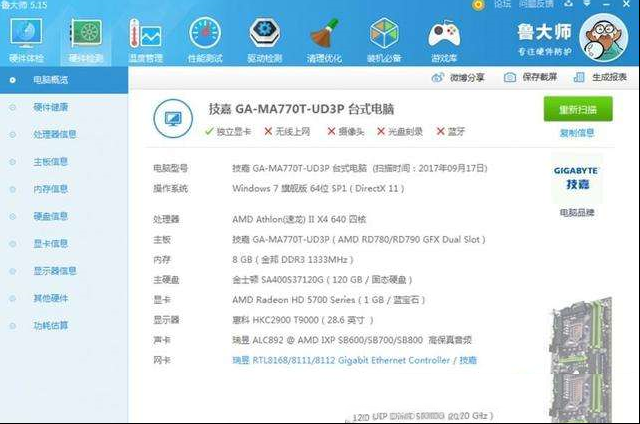Click the 电脑型号 row label
Image resolution: width=640 pixels, height=424 pixels.
pos(170,169)
